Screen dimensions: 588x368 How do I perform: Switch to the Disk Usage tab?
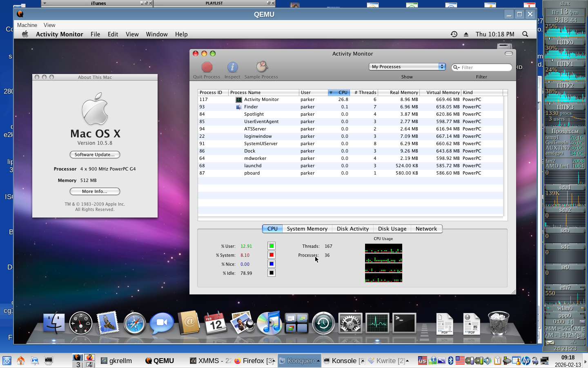[x=392, y=229]
